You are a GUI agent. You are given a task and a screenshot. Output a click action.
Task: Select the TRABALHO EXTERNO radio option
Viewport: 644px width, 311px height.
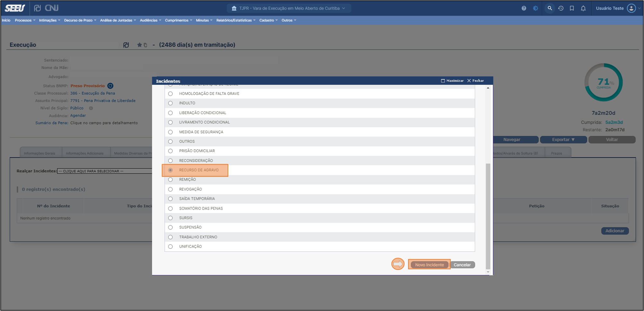pyautogui.click(x=170, y=237)
